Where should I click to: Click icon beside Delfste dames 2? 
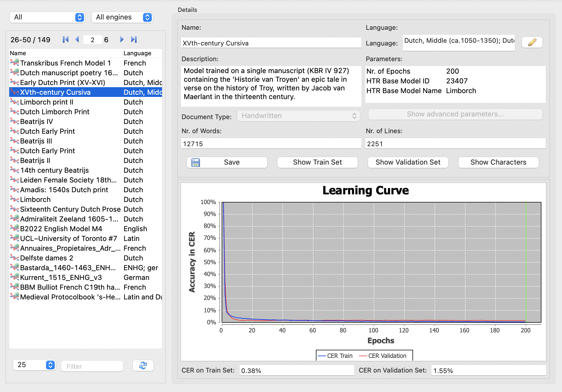pos(15,257)
